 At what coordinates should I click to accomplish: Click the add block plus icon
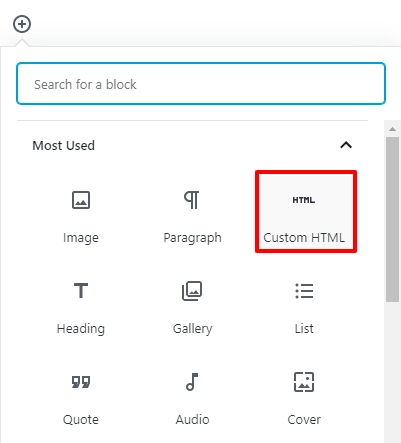coord(22,24)
